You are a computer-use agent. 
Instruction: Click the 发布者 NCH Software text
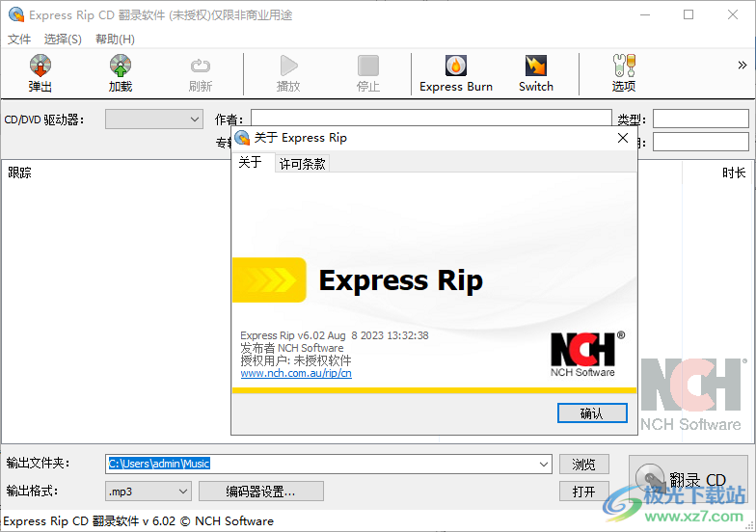pos(291,348)
